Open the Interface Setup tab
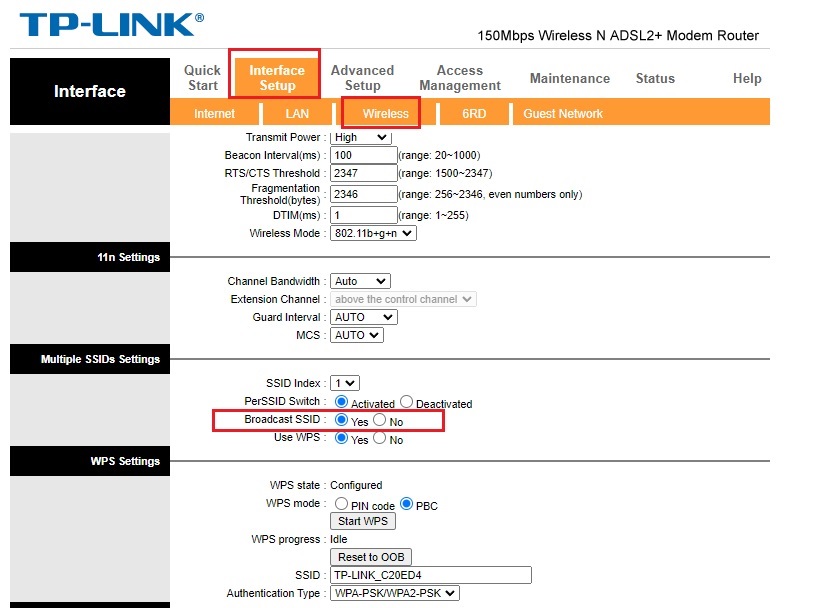The height and width of the screenshot is (608, 818). point(276,78)
